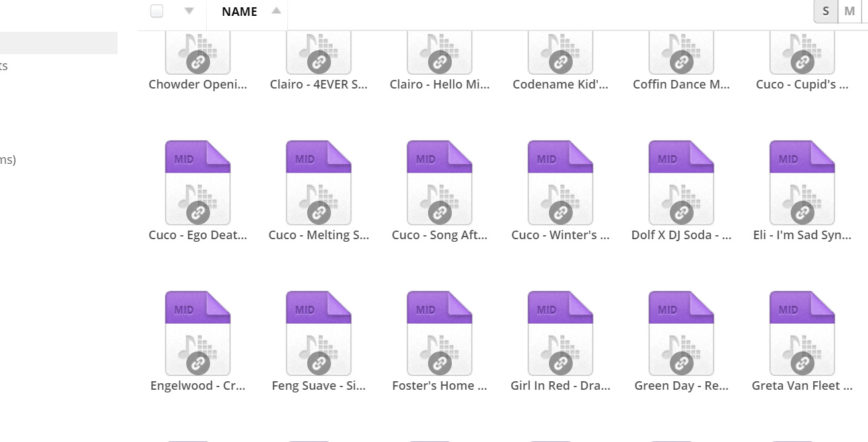Tick the select-all checkbox in header
The width and height of the screenshot is (868, 442).
click(x=157, y=11)
